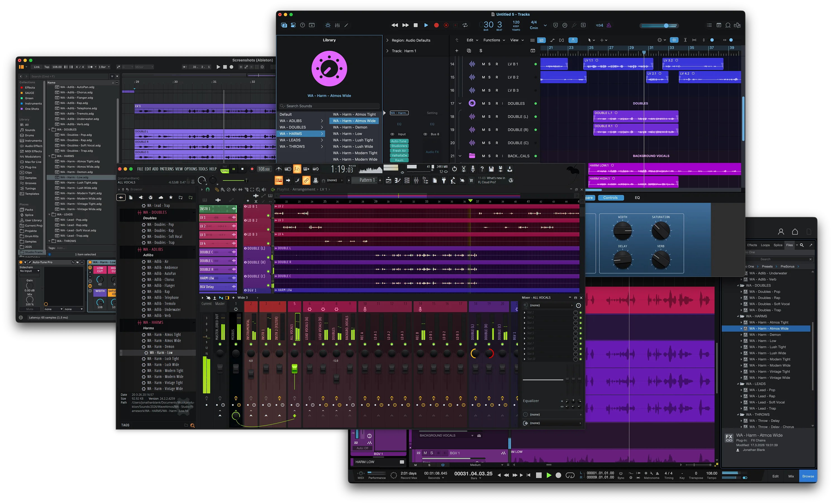833x504 pixels.
Task: Switch to the Controls tab
Action: tap(610, 198)
